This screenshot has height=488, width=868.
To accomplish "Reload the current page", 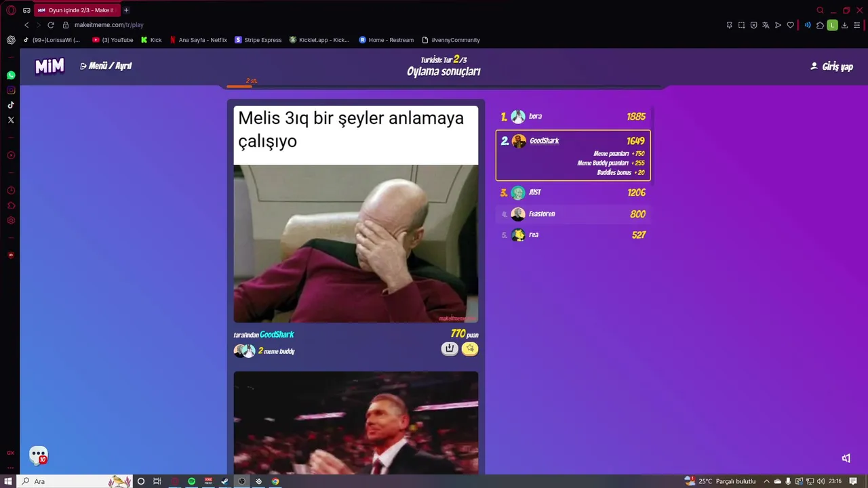I will click(x=50, y=25).
